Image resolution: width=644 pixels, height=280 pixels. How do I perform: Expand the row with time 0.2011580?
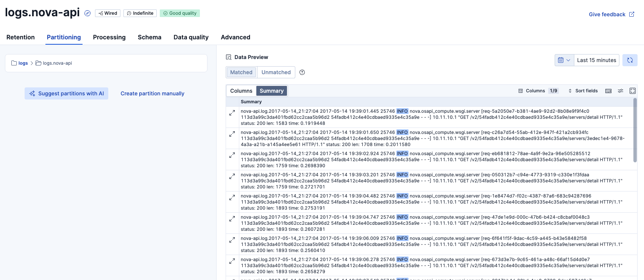pos(232,134)
